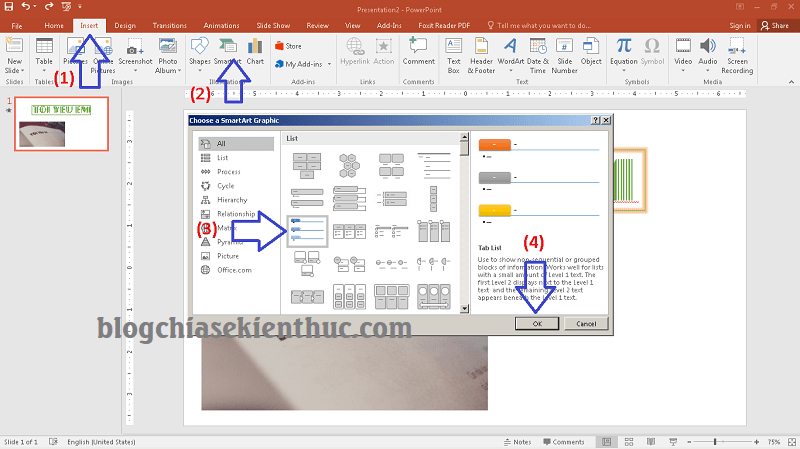The height and width of the screenshot is (449, 800).
Task: Confirm SmartArt choice with OK button
Action: click(537, 323)
